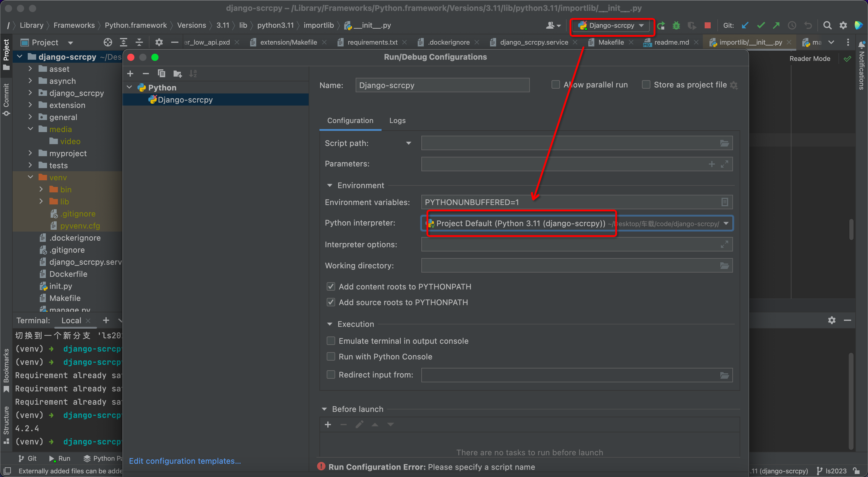This screenshot has width=868, height=477.
Task: Collapse the Execution section
Action: click(x=329, y=324)
